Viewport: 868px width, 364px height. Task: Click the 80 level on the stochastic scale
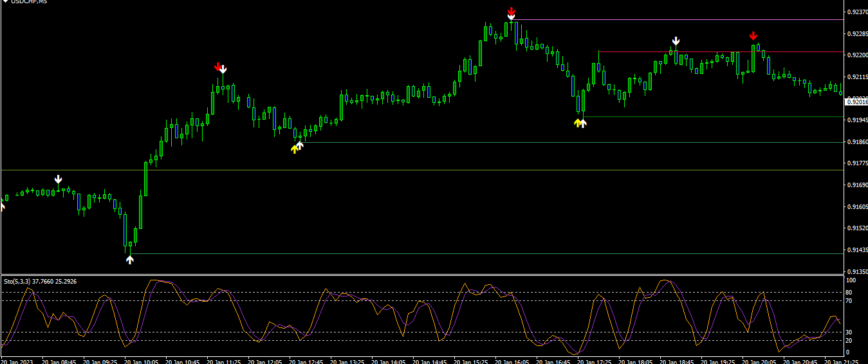849,293
